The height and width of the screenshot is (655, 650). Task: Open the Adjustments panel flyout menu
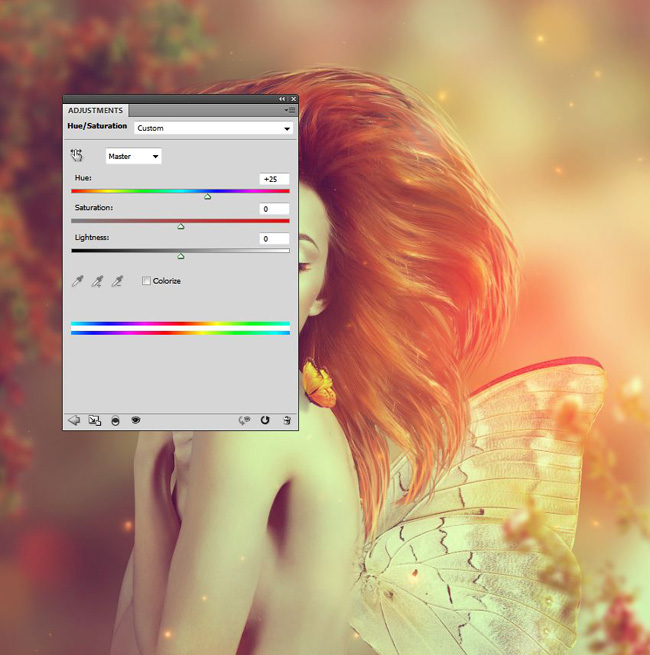(289, 110)
